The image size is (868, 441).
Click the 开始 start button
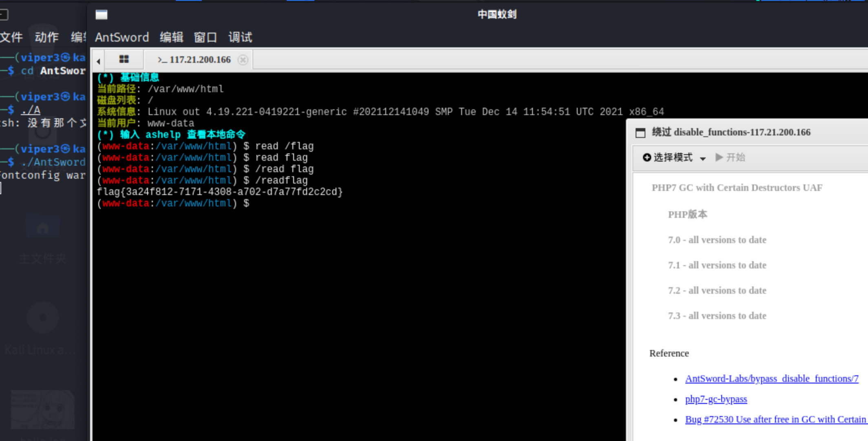pos(730,157)
